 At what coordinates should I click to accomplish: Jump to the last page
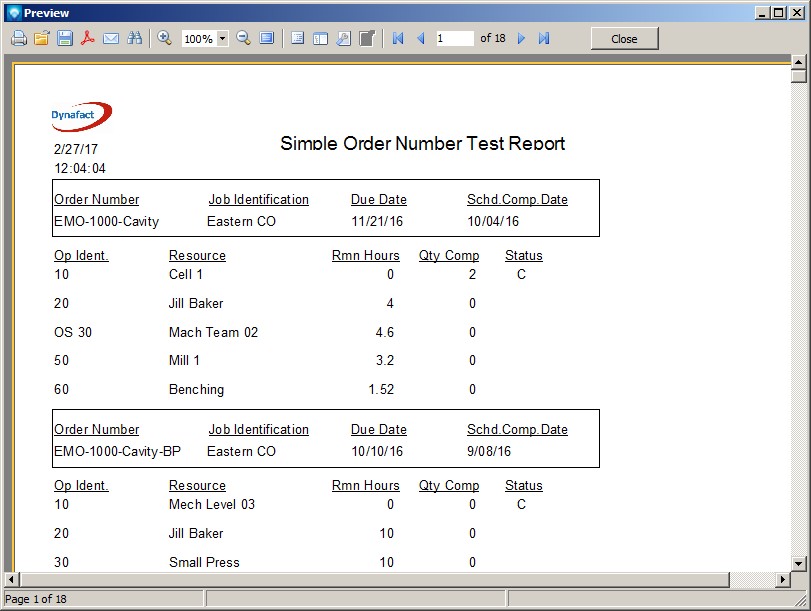(544, 38)
